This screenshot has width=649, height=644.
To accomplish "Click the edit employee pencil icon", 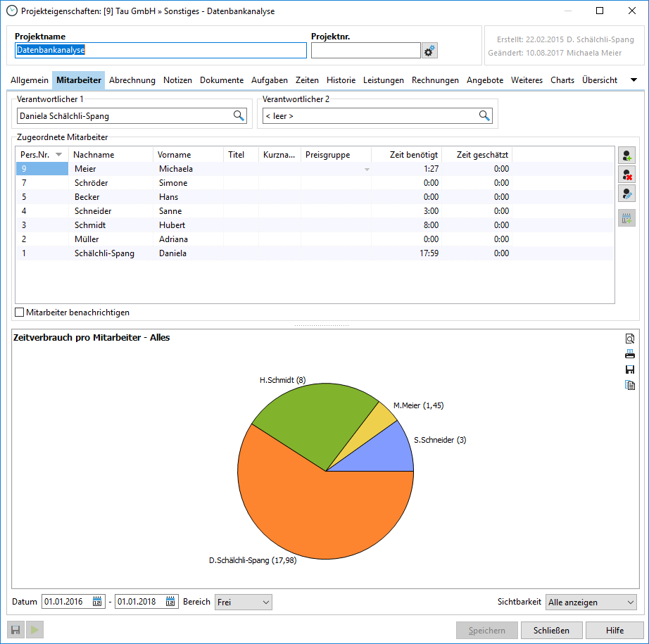I will pos(626,194).
